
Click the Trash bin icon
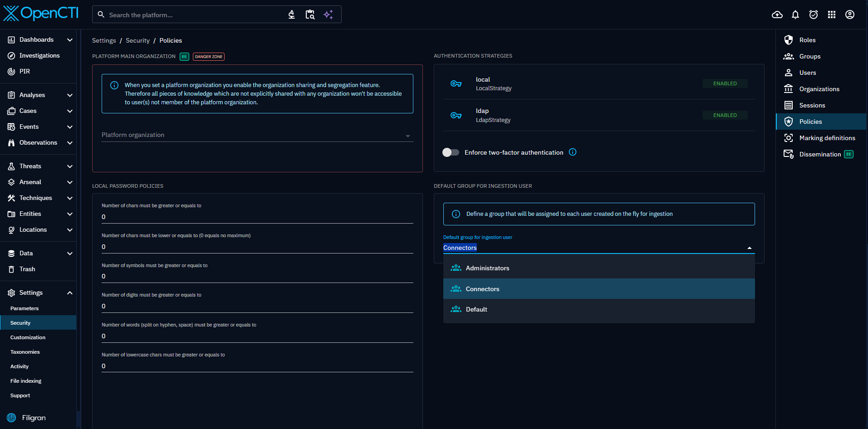click(11, 269)
